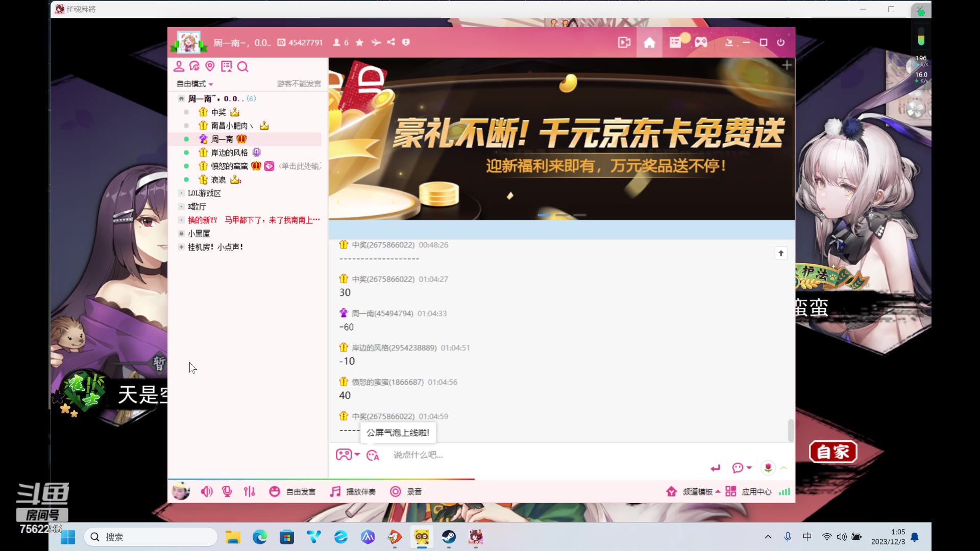Open the 频道模板 dropdown
Screen dimensions: 980x551
coord(701,491)
